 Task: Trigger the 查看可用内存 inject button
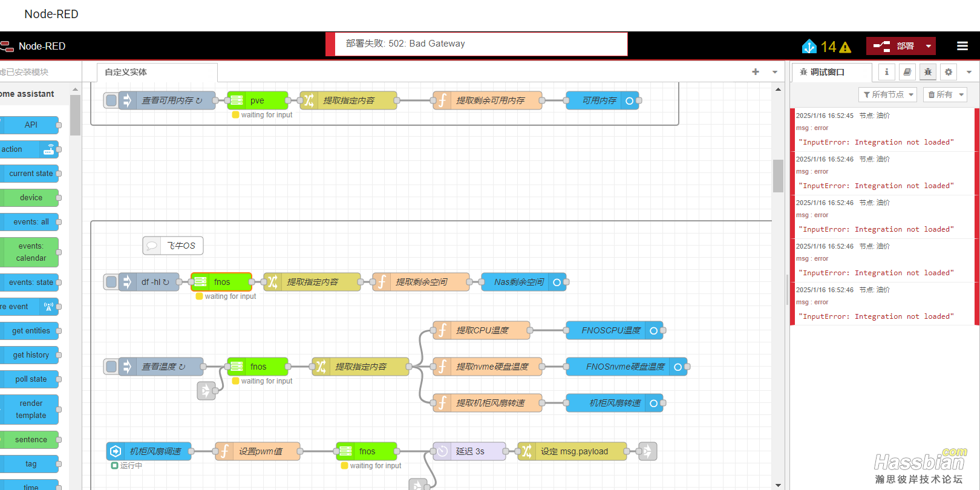click(111, 100)
